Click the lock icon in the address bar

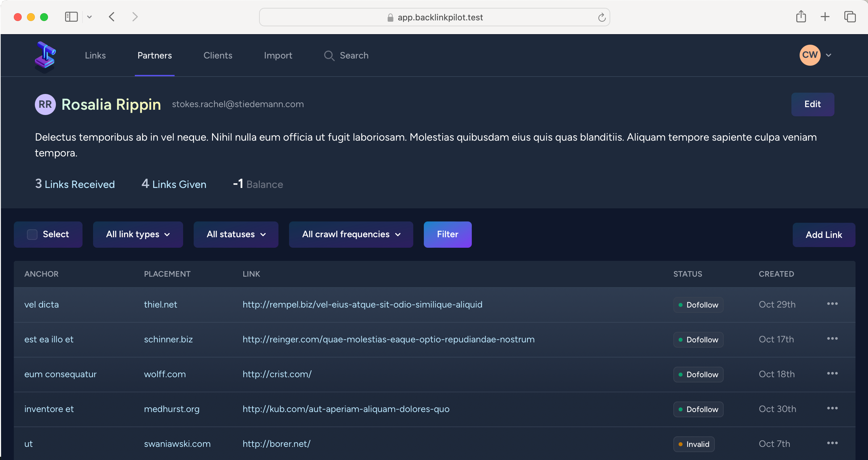[390, 17]
